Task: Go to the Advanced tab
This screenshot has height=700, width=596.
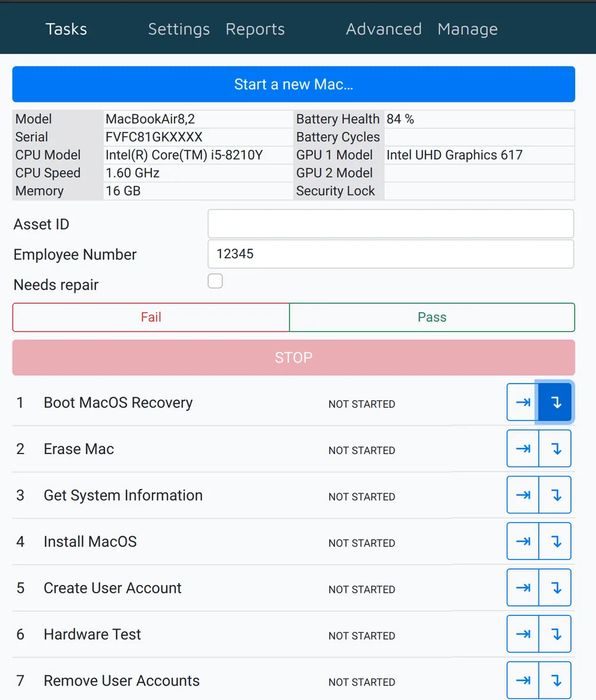Action: tap(384, 29)
